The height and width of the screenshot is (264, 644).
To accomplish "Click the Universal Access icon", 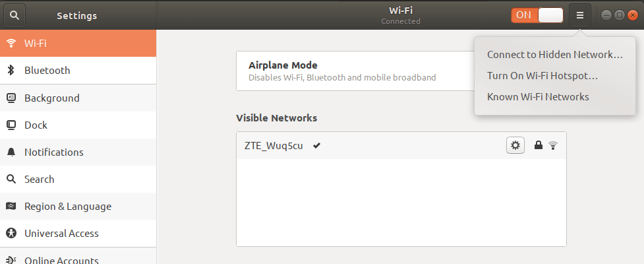I will (x=11, y=234).
